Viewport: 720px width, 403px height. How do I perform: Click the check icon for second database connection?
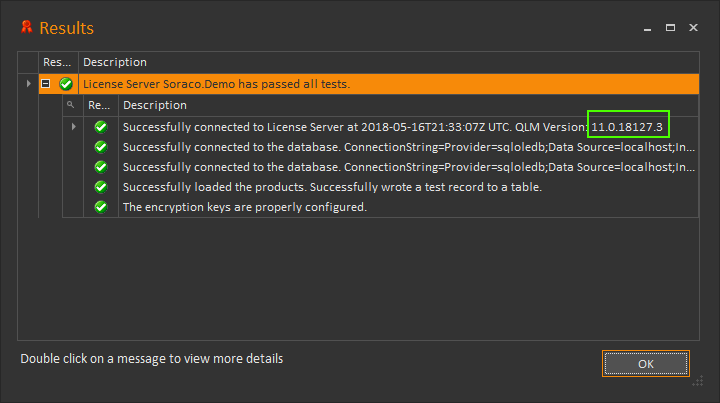pos(101,167)
